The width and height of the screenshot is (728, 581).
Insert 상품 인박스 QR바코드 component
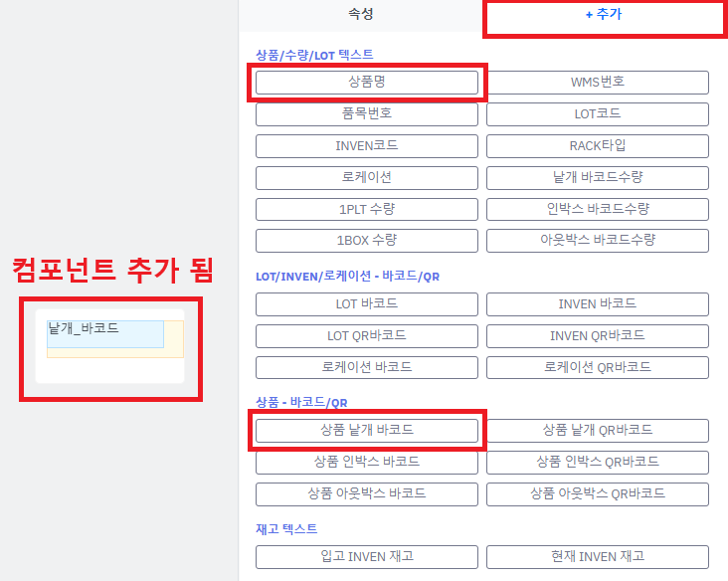tap(597, 462)
